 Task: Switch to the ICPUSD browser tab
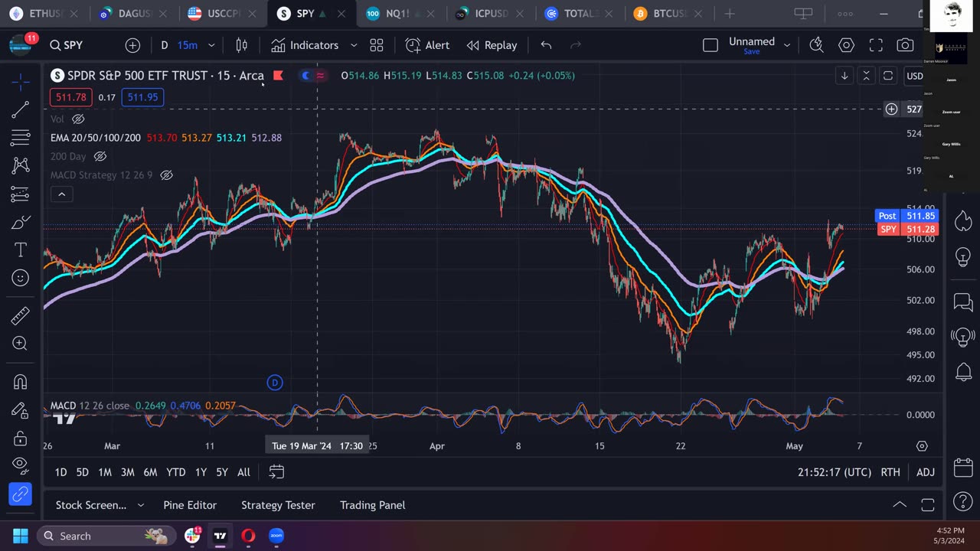(x=492, y=14)
